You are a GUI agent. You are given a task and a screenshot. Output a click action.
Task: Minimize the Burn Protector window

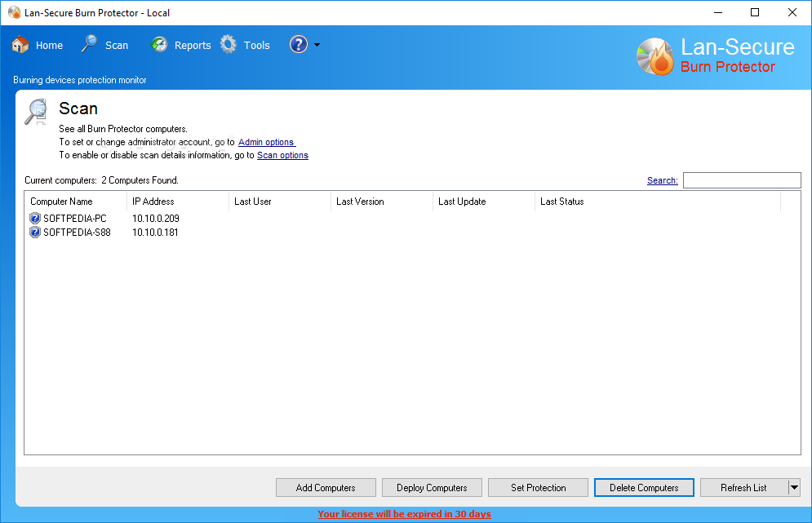pyautogui.click(x=718, y=12)
